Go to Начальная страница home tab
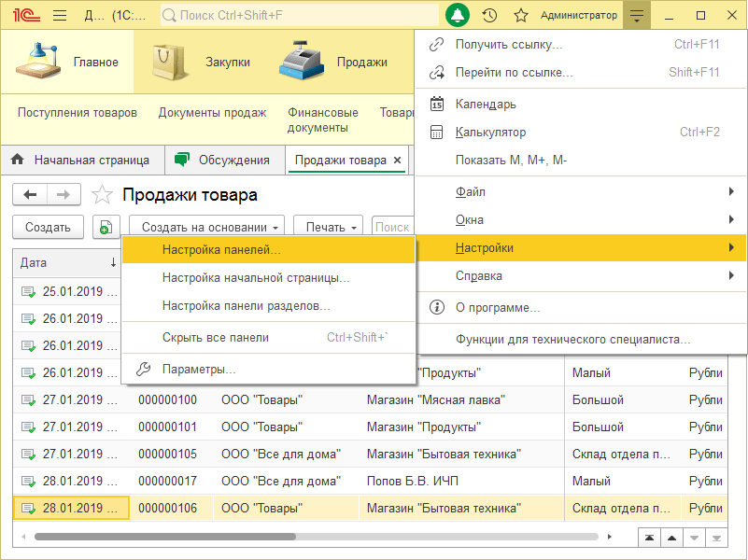 click(x=80, y=161)
